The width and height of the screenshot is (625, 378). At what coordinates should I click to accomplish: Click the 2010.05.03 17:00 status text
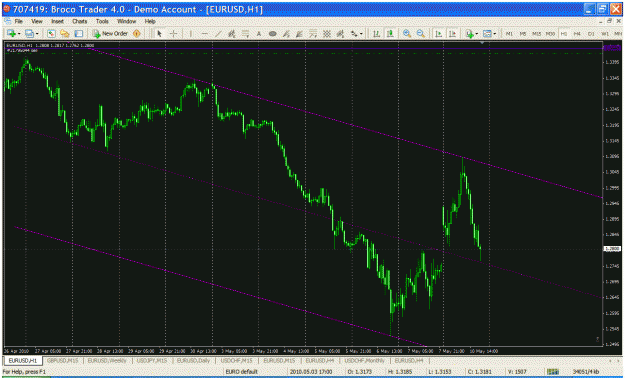[311, 372]
